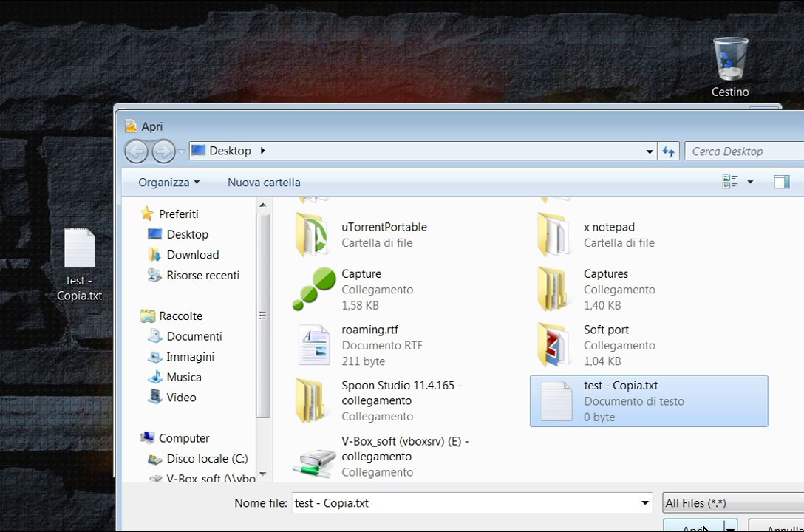This screenshot has width=804, height=532.
Task: Open the All Files (*.*) type dropdown
Action: [734, 502]
